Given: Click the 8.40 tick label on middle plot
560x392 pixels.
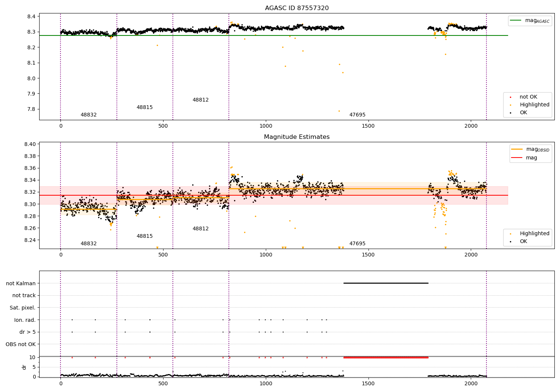Looking at the screenshot, I should click(30, 144).
